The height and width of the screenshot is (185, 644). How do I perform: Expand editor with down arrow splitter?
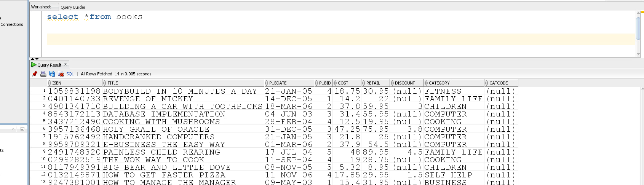37,59
